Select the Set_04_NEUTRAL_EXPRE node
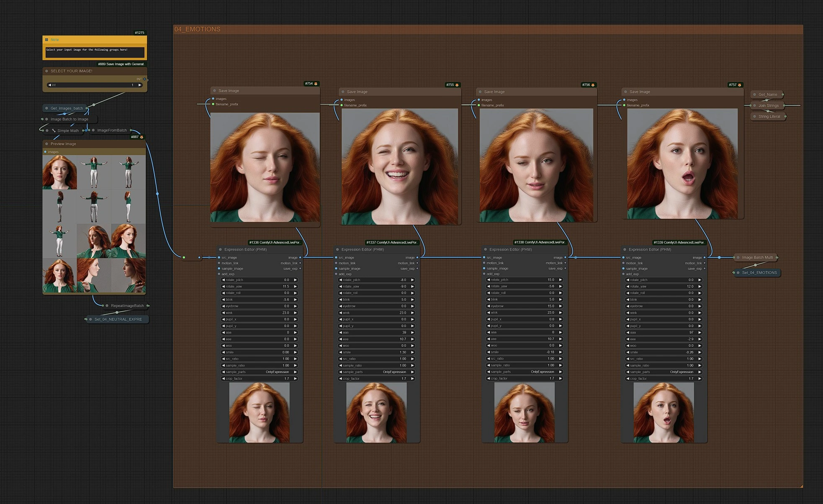The width and height of the screenshot is (823, 504). [x=117, y=319]
